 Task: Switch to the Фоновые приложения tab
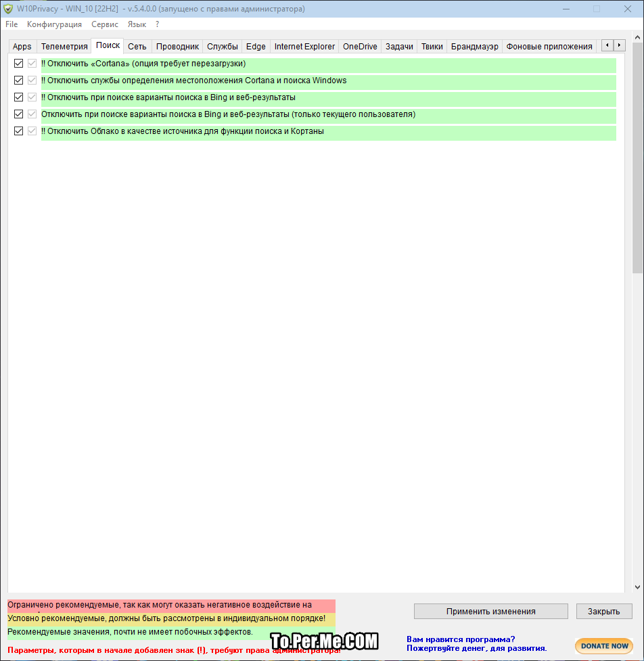549,47
